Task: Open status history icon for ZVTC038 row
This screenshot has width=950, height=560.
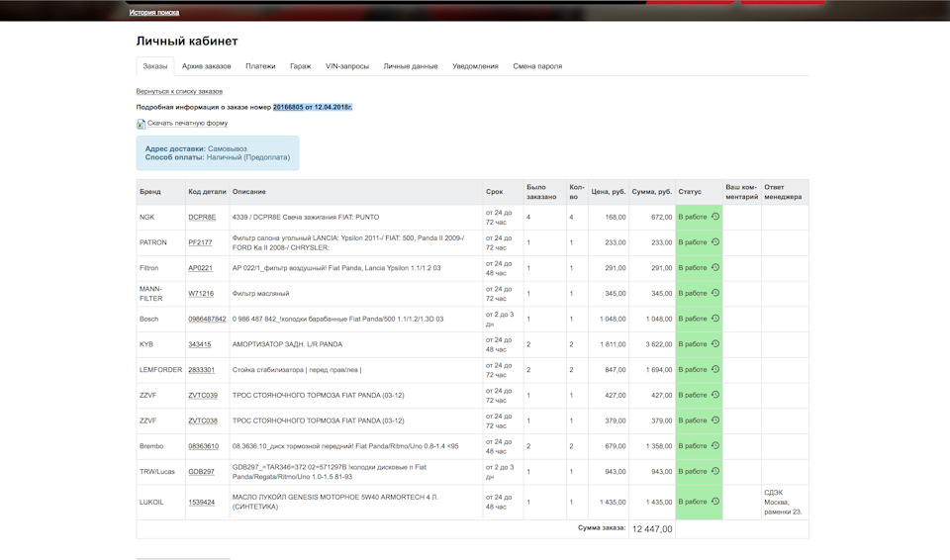Action: click(714, 420)
